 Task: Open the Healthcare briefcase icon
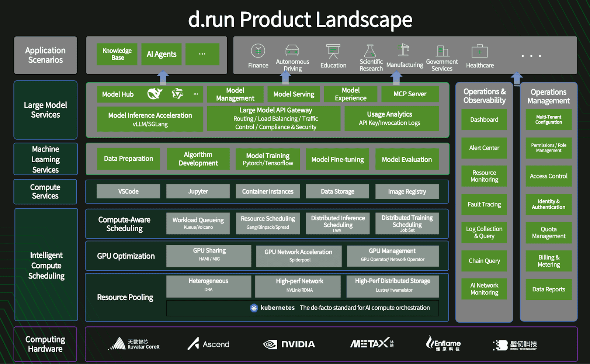[479, 52]
